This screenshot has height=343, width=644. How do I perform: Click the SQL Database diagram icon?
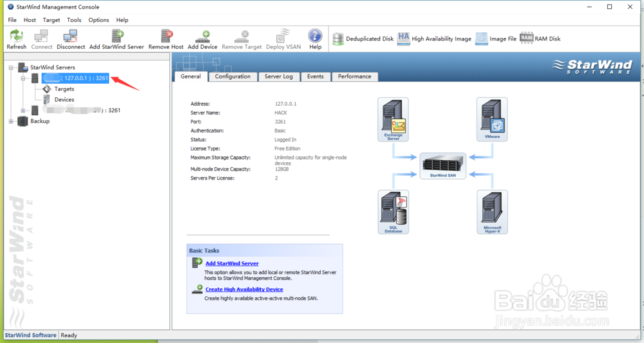click(x=393, y=212)
